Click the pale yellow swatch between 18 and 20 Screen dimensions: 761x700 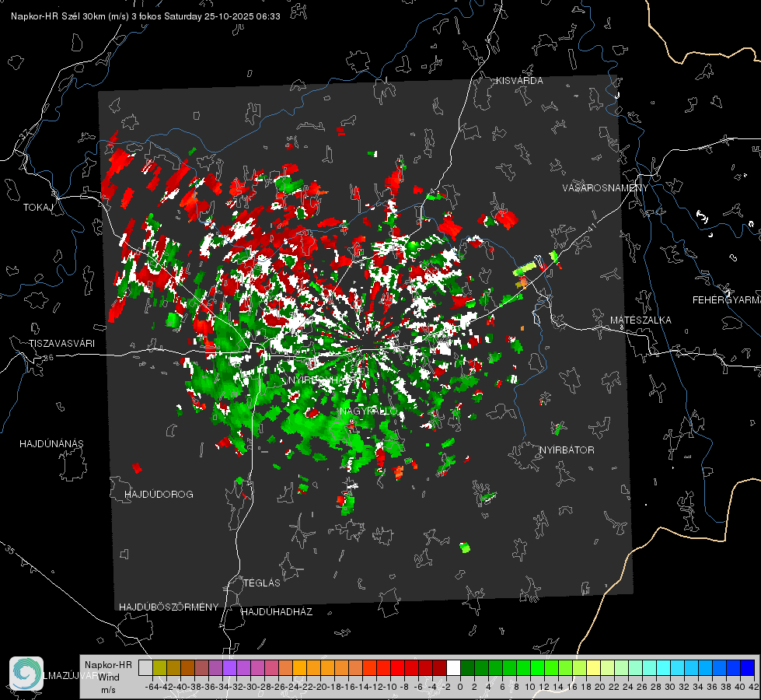coord(594,667)
